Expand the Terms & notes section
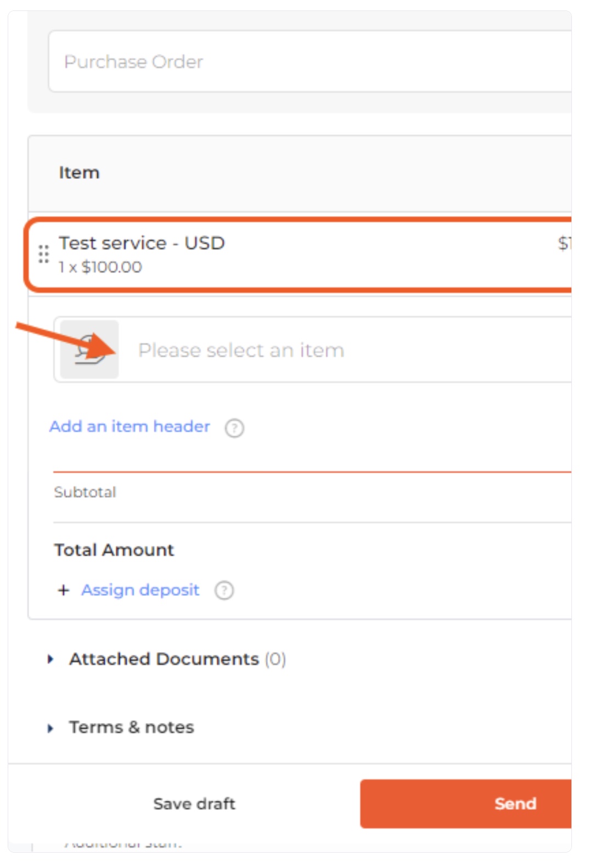Viewport: 595px width, 868px height. tap(50, 728)
